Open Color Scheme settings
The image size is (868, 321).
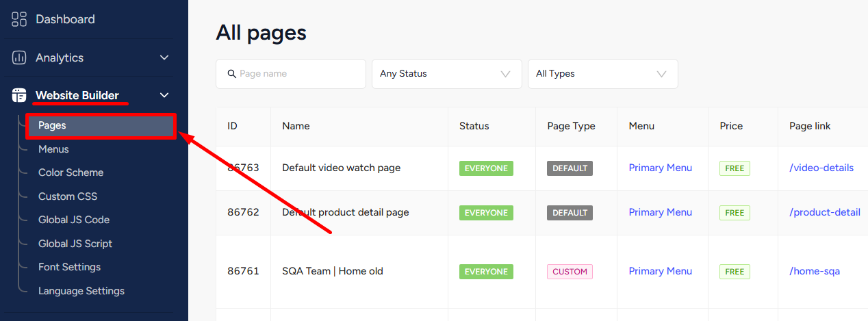tap(71, 172)
